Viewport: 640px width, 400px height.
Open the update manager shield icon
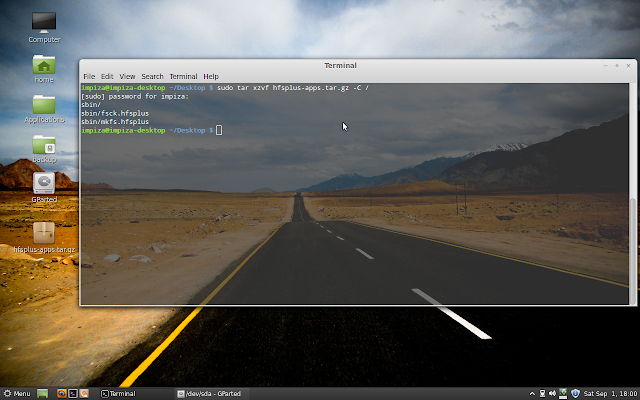(x=575, y=393)
